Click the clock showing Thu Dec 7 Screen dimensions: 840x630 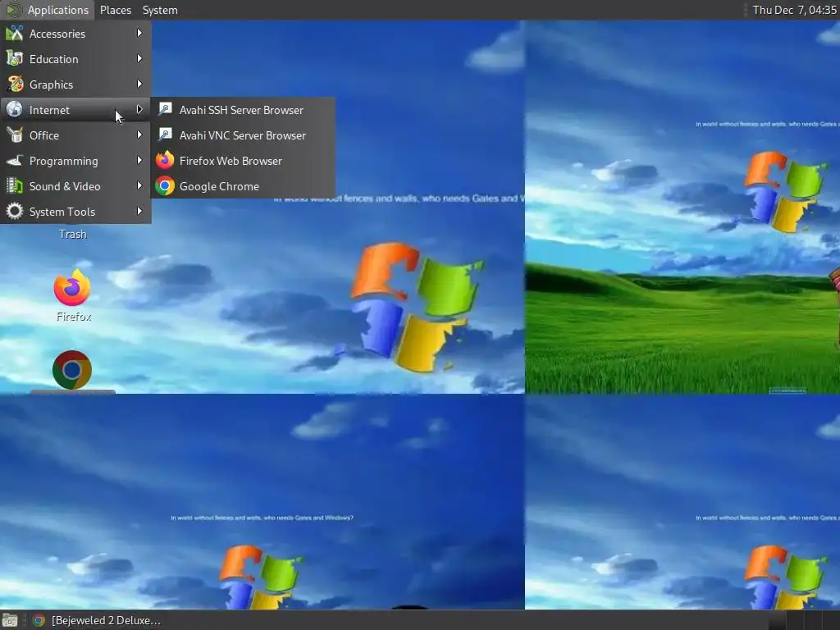(x=794, y=10)
